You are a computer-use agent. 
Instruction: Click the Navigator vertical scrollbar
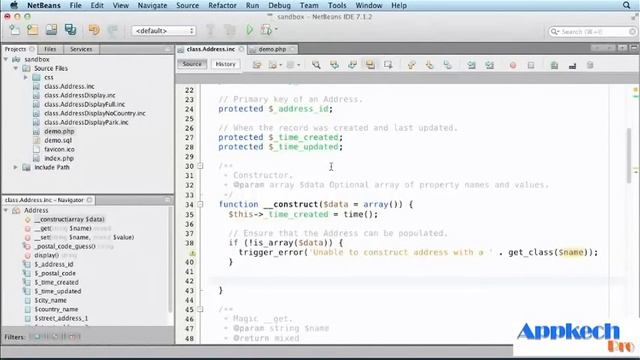[x=170, y=260]
